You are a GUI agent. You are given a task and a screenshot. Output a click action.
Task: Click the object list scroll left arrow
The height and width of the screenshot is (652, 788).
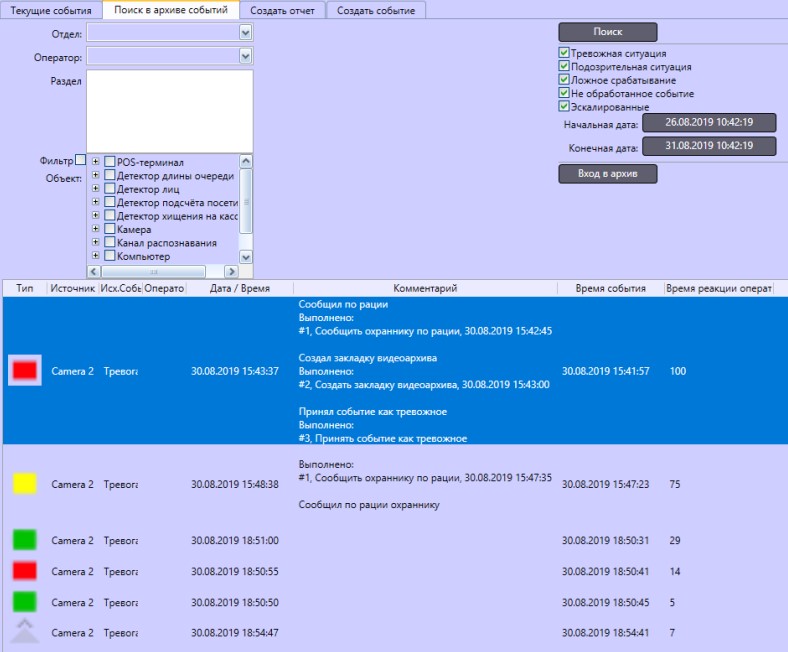tap(93, 271)
